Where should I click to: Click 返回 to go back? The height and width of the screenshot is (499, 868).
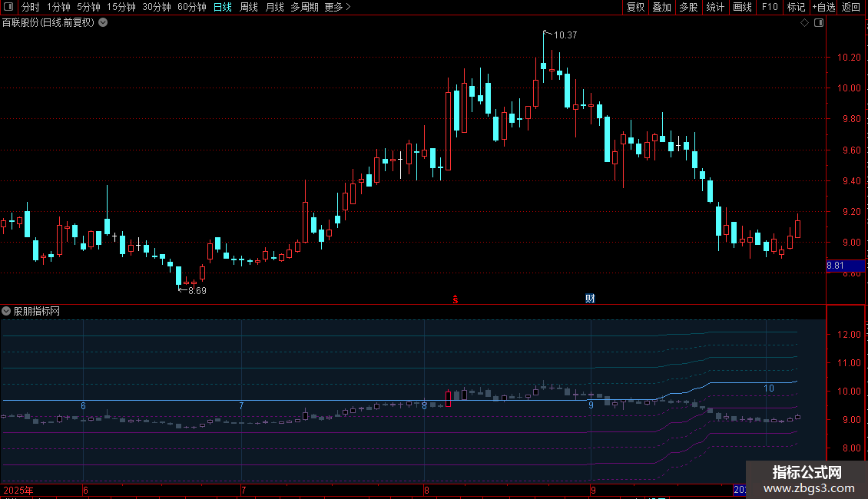(851, 7)
